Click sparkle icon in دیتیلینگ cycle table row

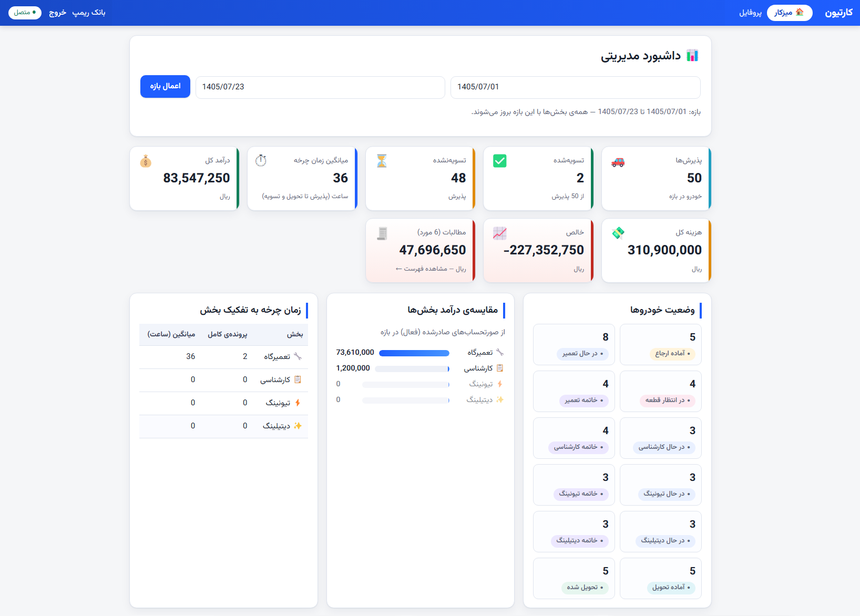[x=298, y=426]
